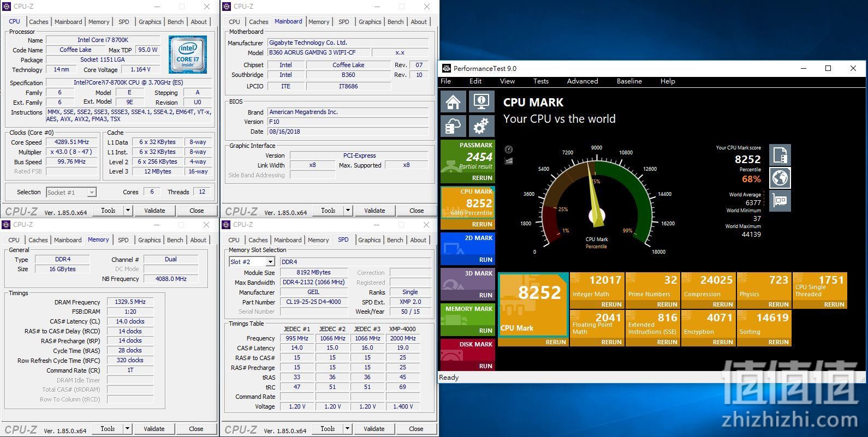Open the PerformanceTest home screen icon
Viewport: 868px width, 437px height.
coord(453,101)
